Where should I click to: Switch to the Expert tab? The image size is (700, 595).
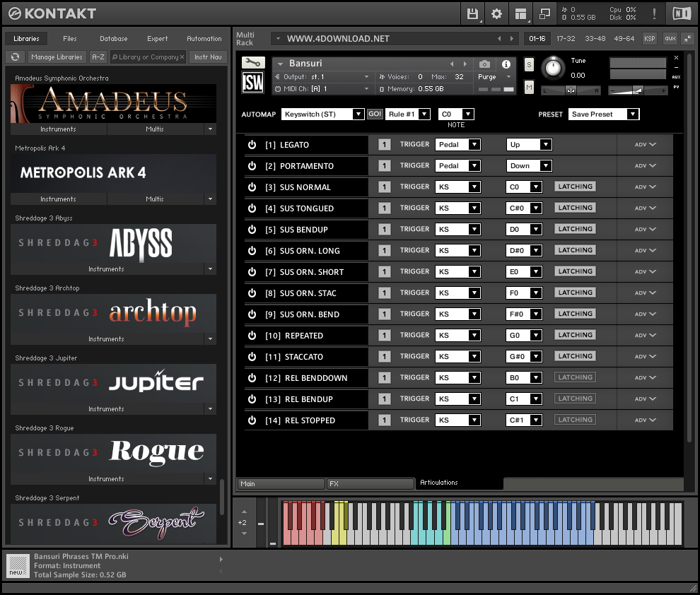pos(157,39)
